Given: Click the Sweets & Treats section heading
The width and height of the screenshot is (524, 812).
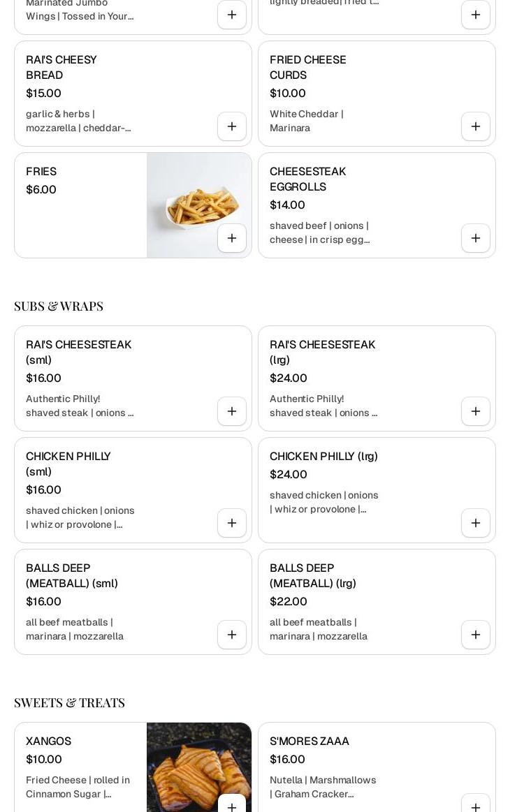Looking at the screenshot, I should point(69,702).
